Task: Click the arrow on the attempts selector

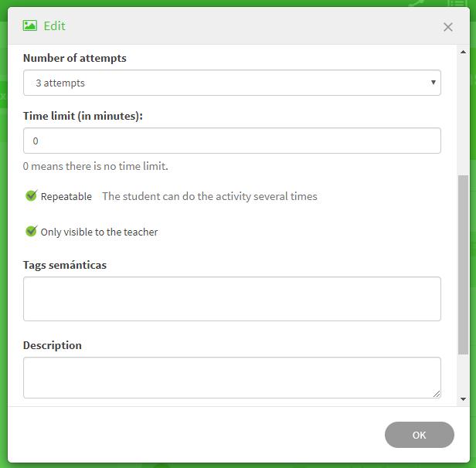Action: pyautogui.click(x=433, y=83)
